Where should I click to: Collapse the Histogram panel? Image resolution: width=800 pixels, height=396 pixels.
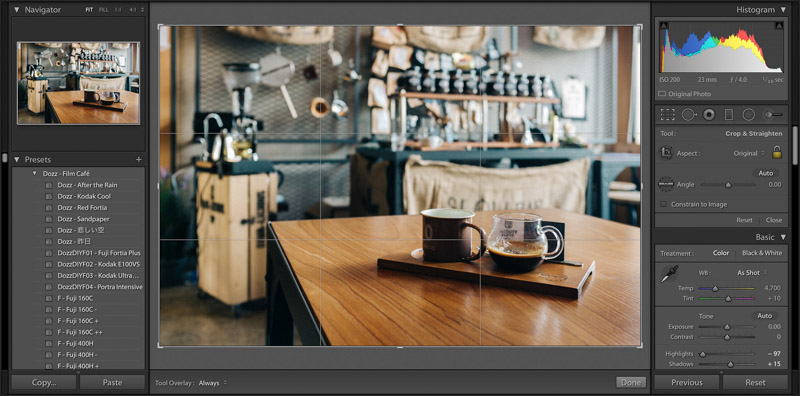783,10
